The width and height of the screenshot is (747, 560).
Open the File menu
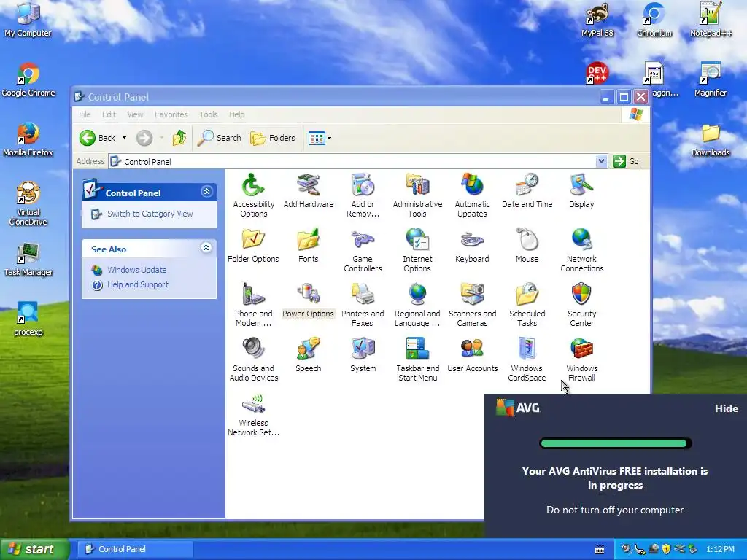coord(85,114)
